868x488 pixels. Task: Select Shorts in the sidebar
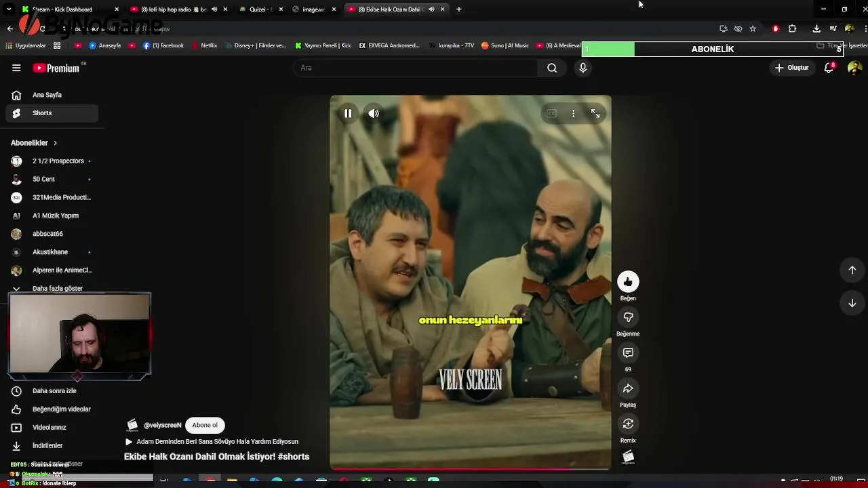52,113
